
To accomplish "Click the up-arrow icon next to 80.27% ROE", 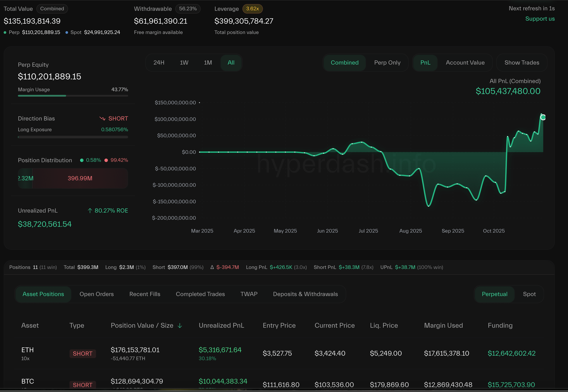I will [90, 211].
